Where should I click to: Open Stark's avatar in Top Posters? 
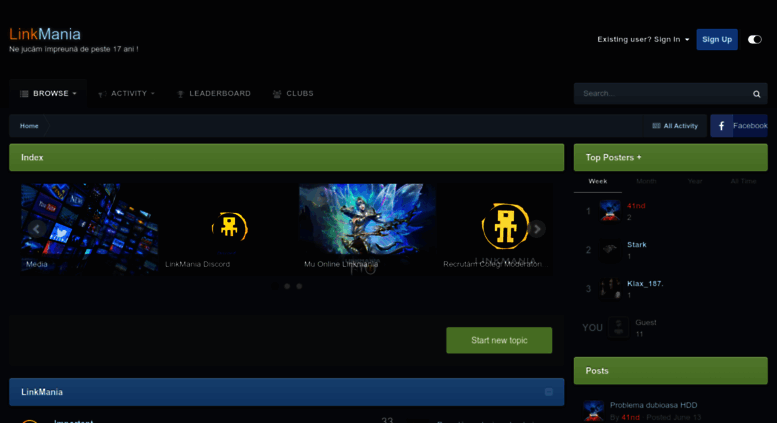610,250
